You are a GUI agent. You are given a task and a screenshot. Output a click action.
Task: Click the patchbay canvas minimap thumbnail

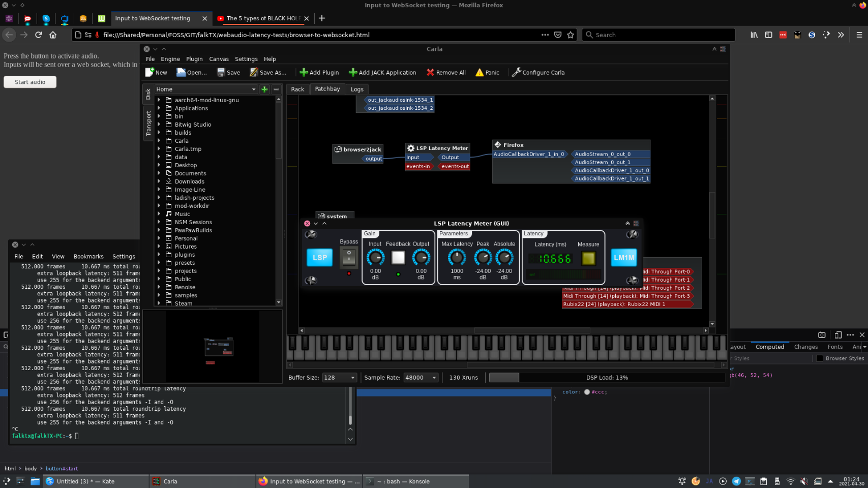click(213, 346)
